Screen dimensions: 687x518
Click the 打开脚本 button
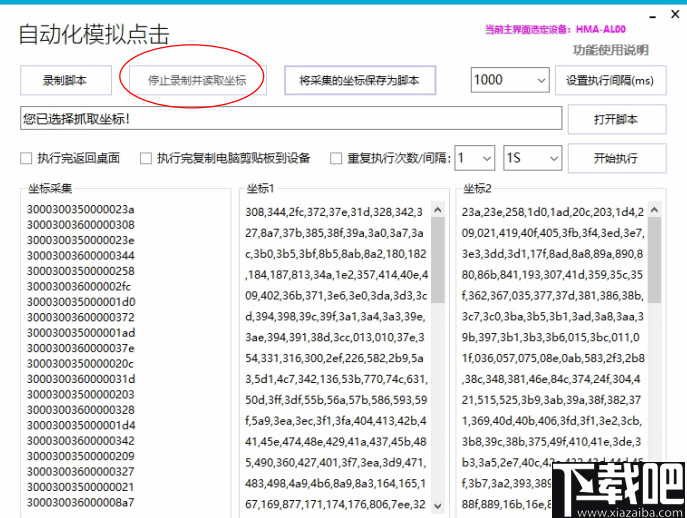coord(617,119)
